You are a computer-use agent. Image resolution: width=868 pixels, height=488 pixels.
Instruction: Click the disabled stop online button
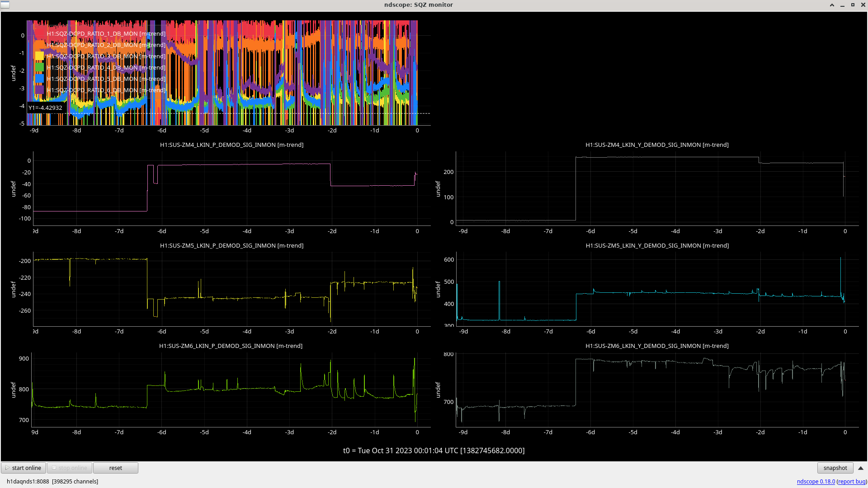pyautogui.click(x=70, y=468)
